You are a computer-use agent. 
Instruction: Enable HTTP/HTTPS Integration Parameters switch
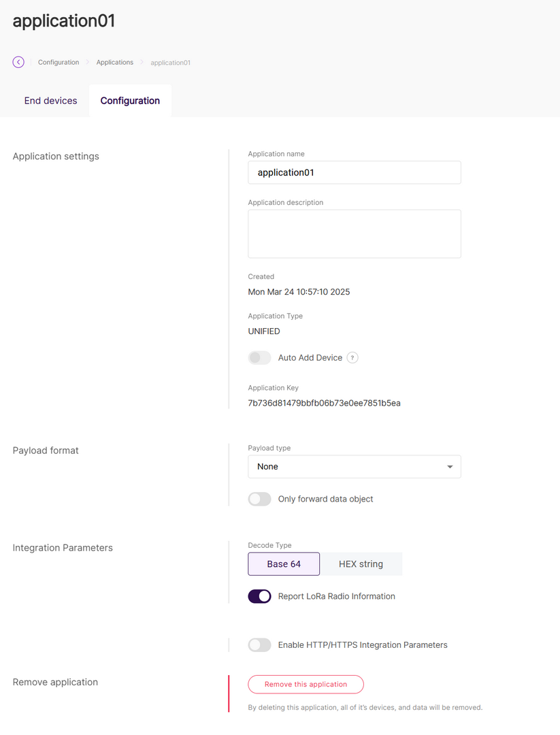tap(260, 645)
